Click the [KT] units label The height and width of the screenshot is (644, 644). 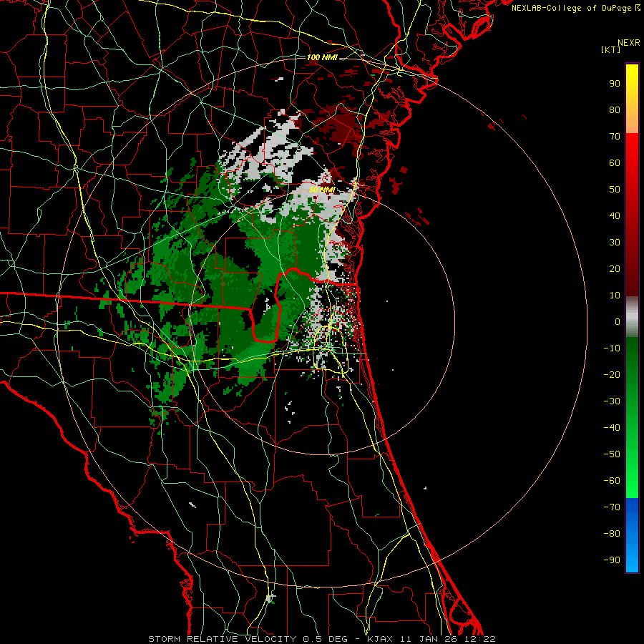(x=611, y=49)
